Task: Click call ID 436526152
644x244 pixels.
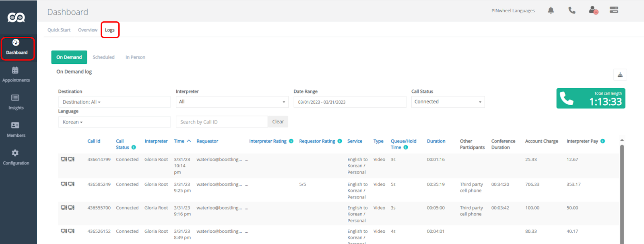Action: point(99,231)
